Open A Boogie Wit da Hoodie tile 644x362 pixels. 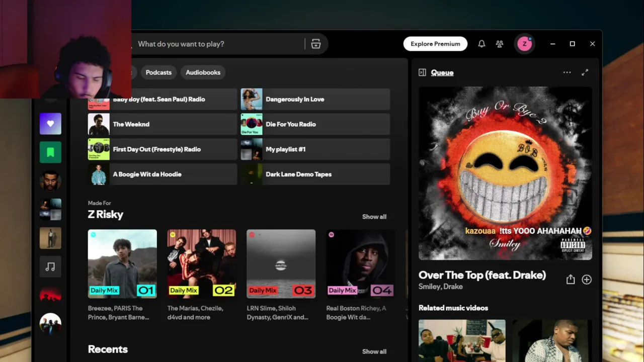[x=163, y=174]
